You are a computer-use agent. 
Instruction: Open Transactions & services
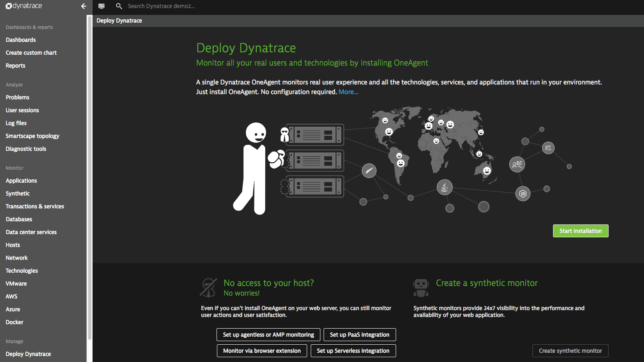[x=35, y=206]
